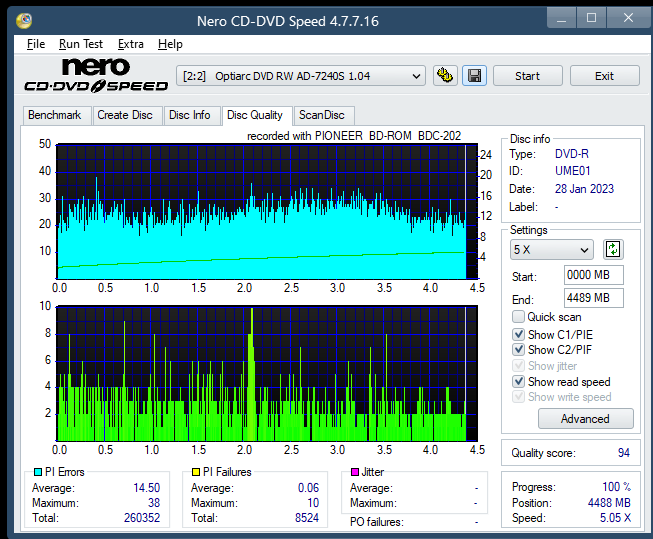This screenshot has width=653, height=539.
Task: Click the End 4489 MB field
Action: point(593,298)
